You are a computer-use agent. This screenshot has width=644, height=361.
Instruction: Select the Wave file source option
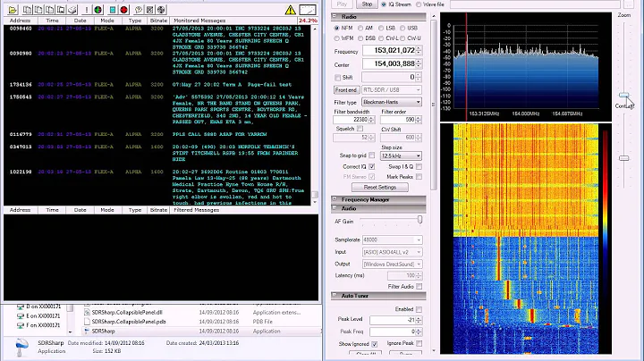419,4
